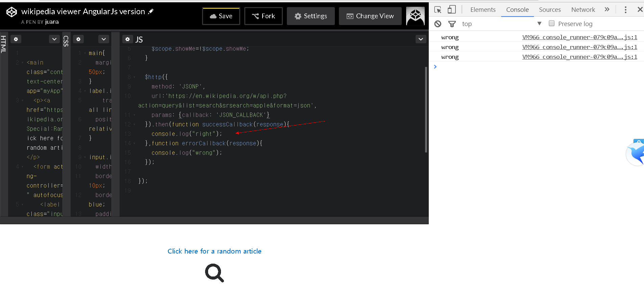Expand the JS panel dropdown chevron

point(421,39)
